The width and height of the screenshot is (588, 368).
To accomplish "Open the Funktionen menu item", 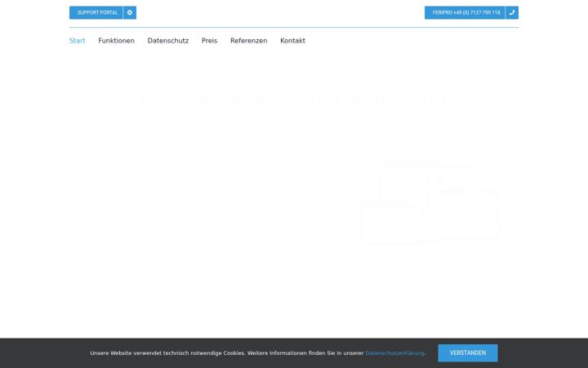I will tap(116, 41).
